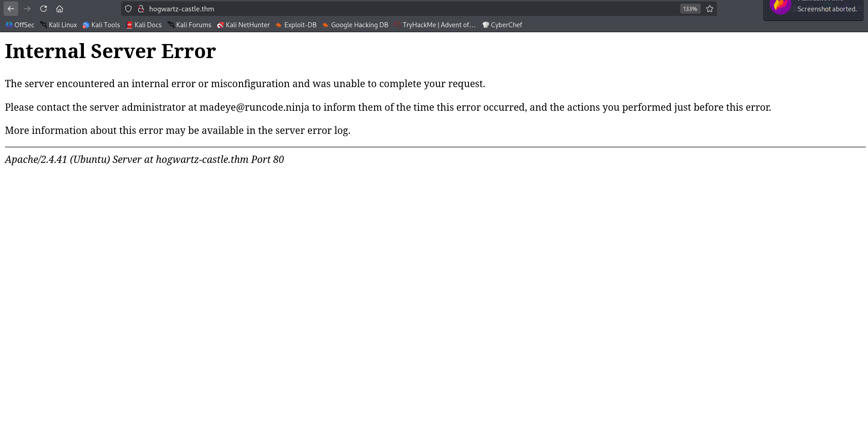Click the 'Screenshot aborted' notification popup
This screenshot has height=448, width=868.
tap(815, 9)
